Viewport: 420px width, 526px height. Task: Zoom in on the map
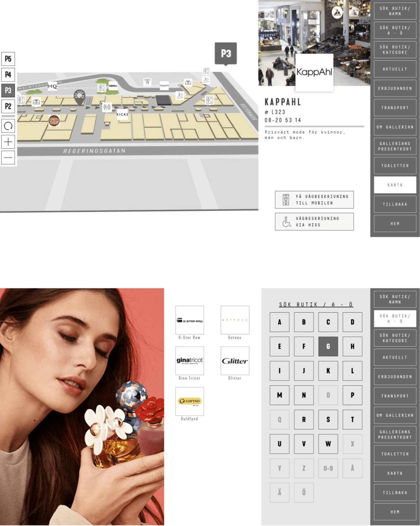click(8, 142)
